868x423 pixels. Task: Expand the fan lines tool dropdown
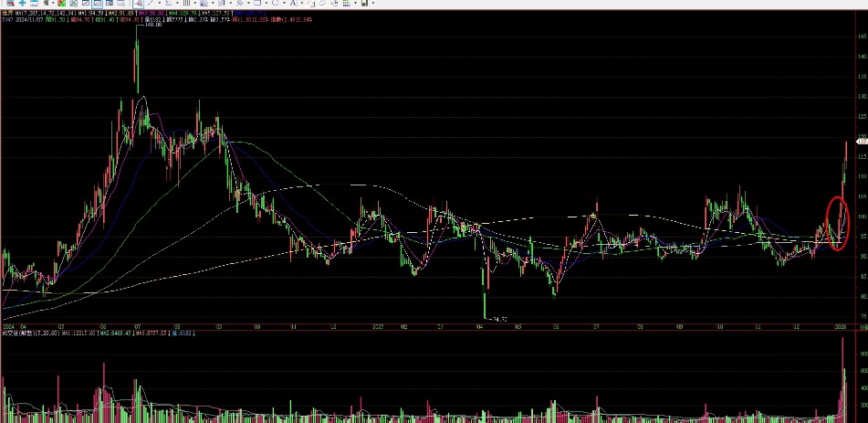[x=213, y=4]
